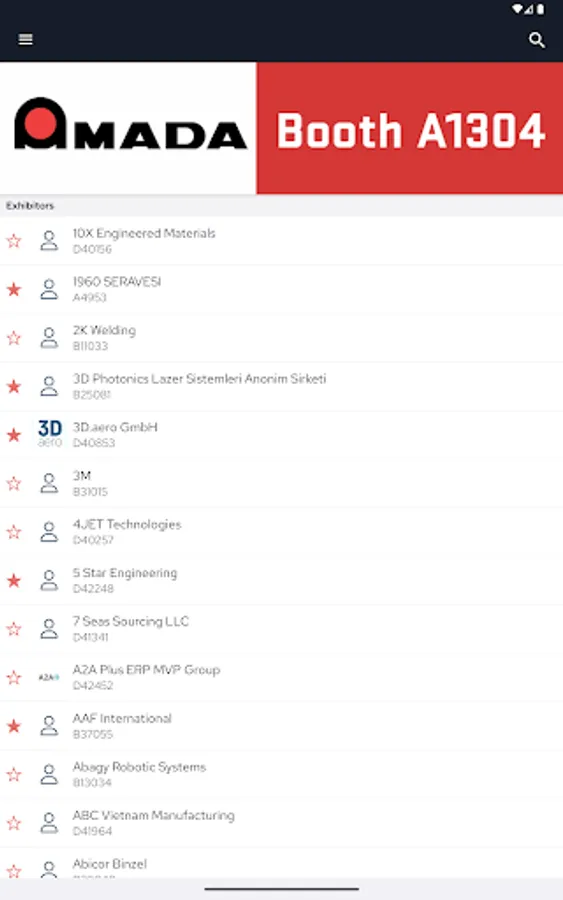Click the avatar icon for 10X Engineered Materials
The height and width of the screenshot is (900, 563).
tap(49, 241)
